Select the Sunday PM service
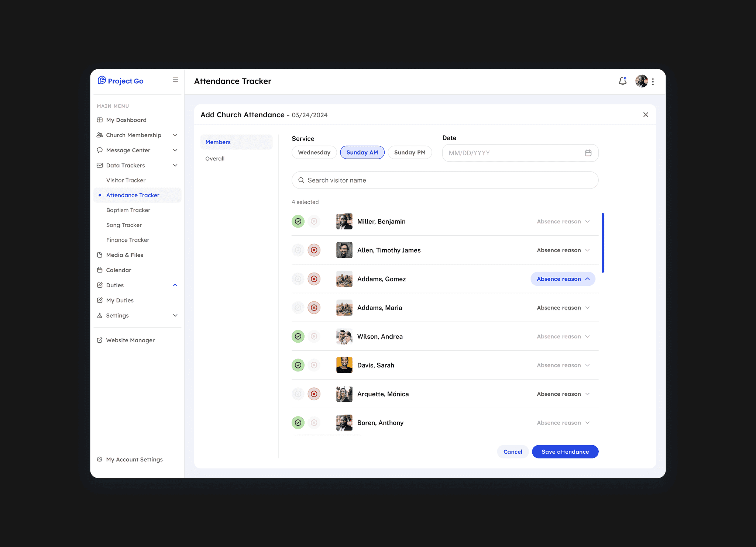The image size is (756, 547). 410,152
